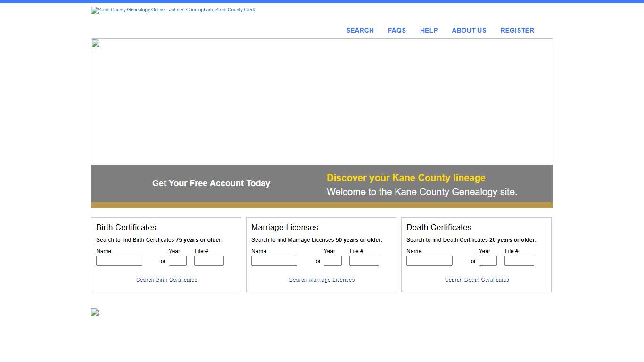Click the Year field under Death Certificates
The height and width of the screenshot is (362, 644).
click(487, 261)
